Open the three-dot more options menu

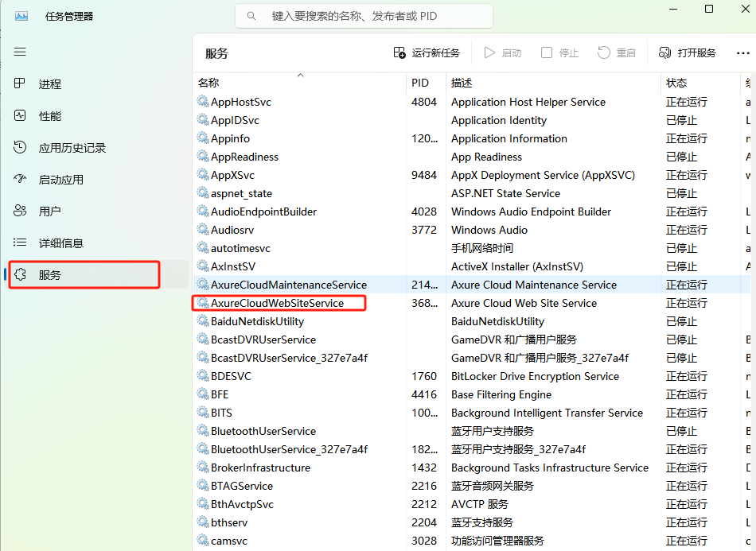click(743, 53)
